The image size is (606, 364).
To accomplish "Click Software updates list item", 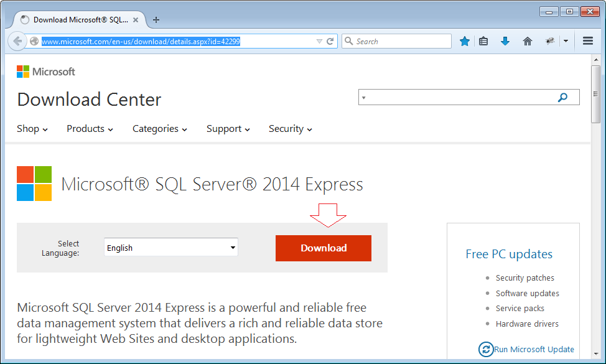I will pyautogui.click(x=527, y=293).
